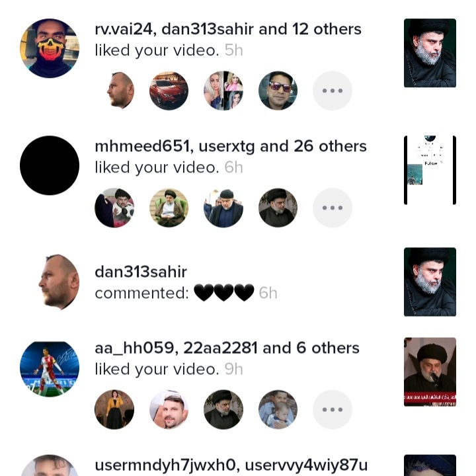Open the man holding baby liker avatar
Screen dimensions: 476x476
(278, 409)
